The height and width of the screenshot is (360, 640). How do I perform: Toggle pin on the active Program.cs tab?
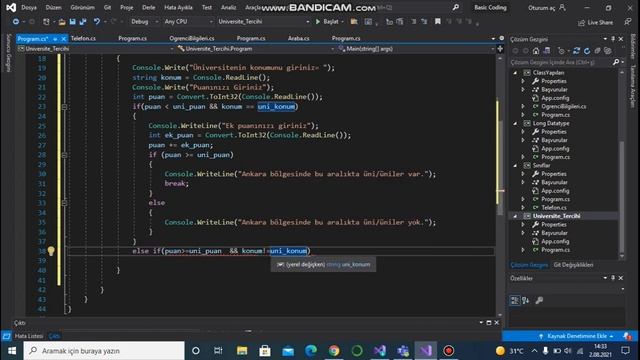[55, 39]
